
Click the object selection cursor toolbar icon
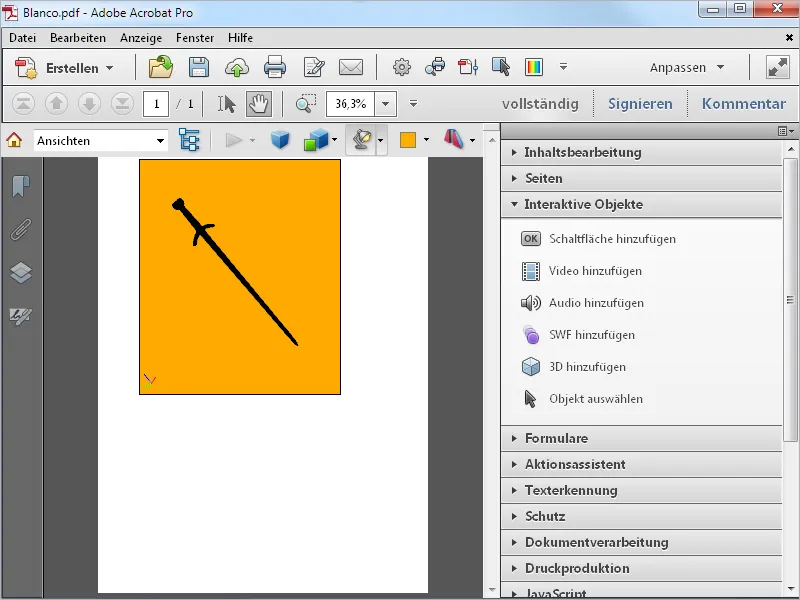[501, 67]
